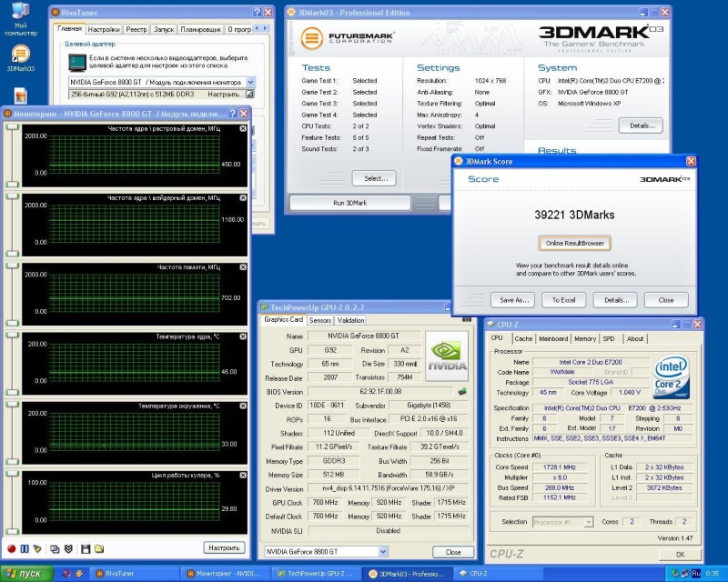Close the fan duty cycle graph panel

coord(243,476)
